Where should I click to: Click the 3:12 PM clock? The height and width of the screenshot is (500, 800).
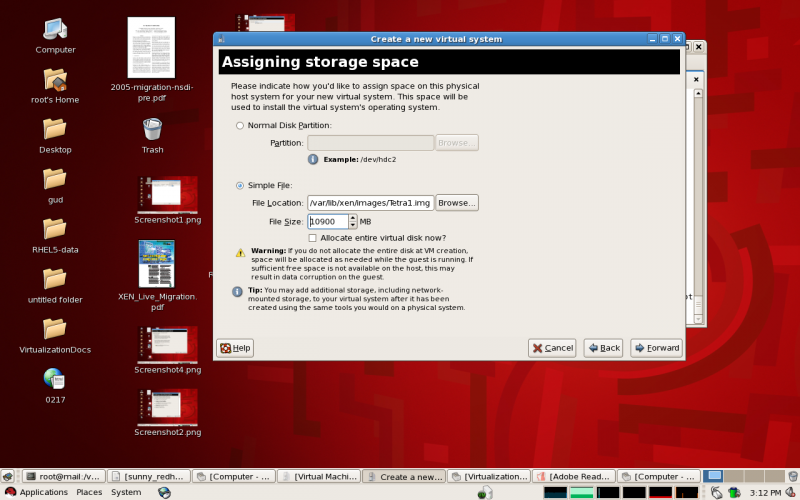[765, 493]
